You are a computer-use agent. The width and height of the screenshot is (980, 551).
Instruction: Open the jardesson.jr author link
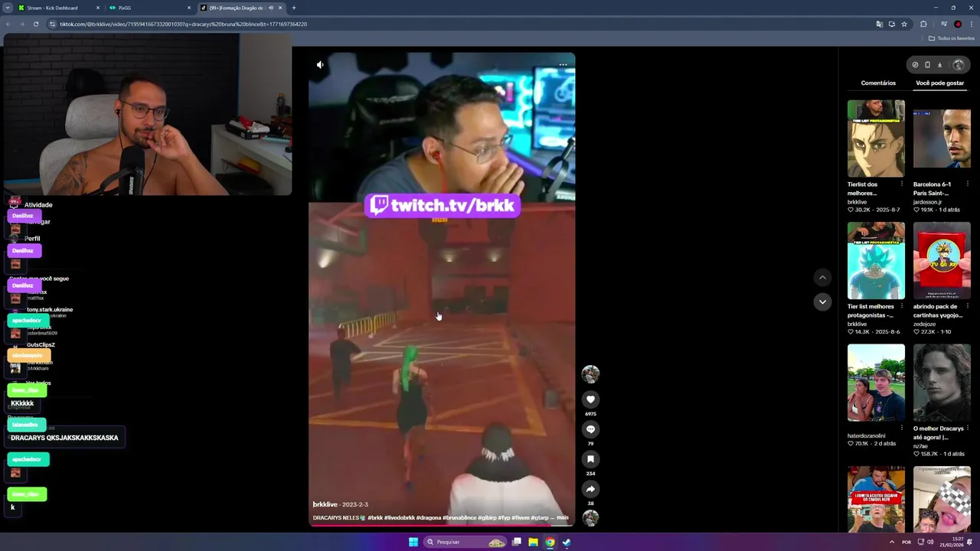pyautogui.click(x=927, y=202)
